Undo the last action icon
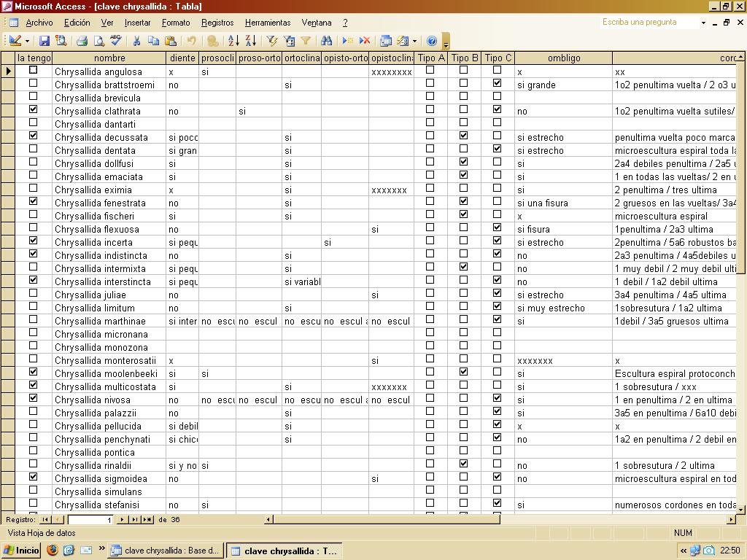 click(x=191, y=41)
